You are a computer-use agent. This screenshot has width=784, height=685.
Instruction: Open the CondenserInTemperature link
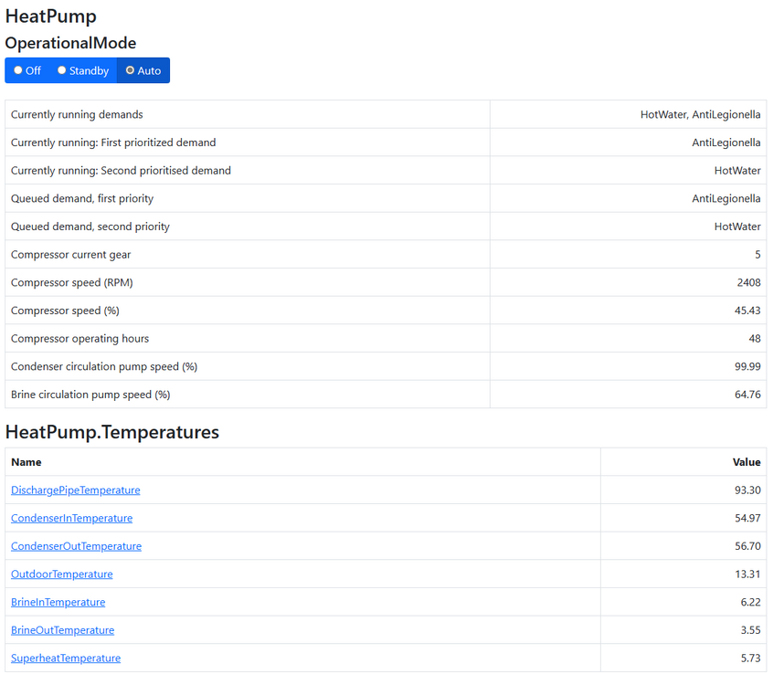click(x=71, y=518)
